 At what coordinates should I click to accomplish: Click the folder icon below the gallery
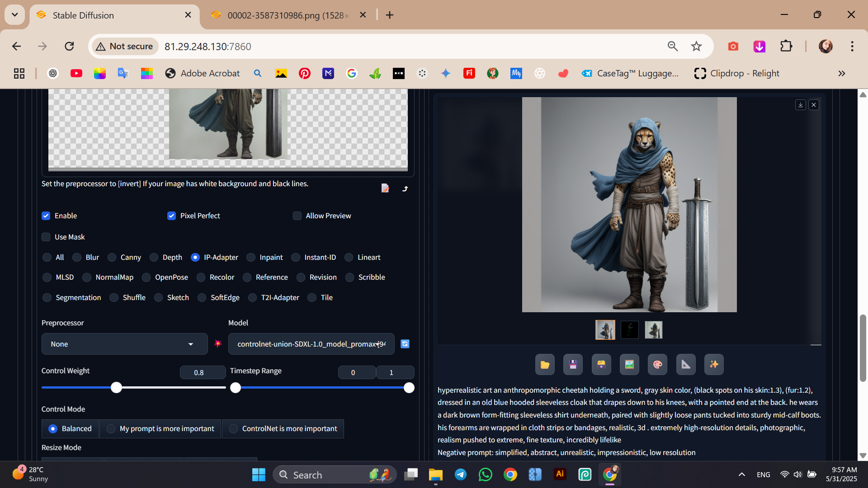(545, 365)
